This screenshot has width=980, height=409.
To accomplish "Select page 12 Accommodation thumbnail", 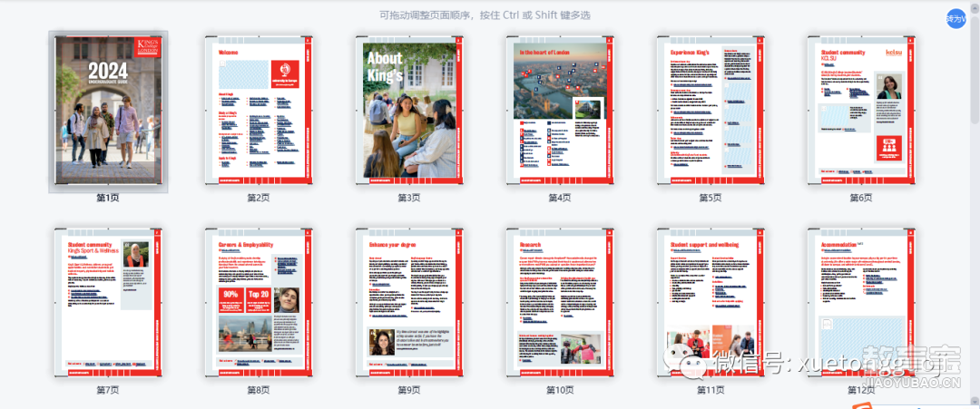I will (x=861, y=303).
